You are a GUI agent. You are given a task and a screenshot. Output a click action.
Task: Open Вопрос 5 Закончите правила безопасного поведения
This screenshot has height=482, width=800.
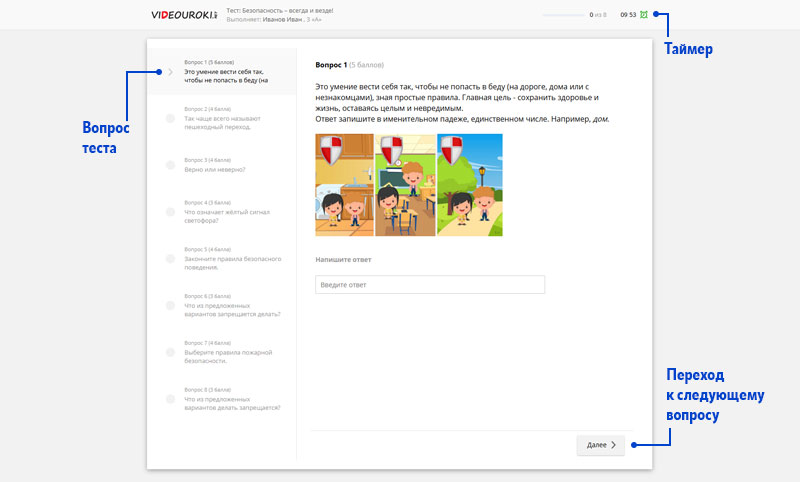(x=221, y=259)
